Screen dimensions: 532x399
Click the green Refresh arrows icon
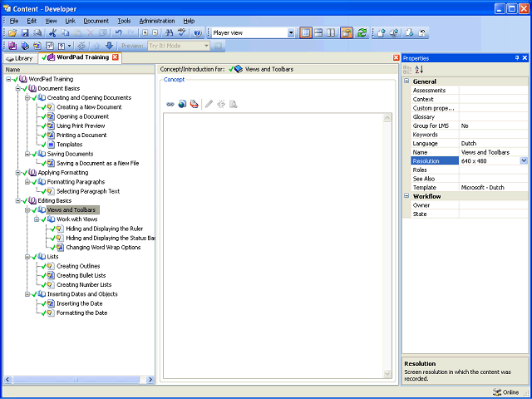click(362, 33)
